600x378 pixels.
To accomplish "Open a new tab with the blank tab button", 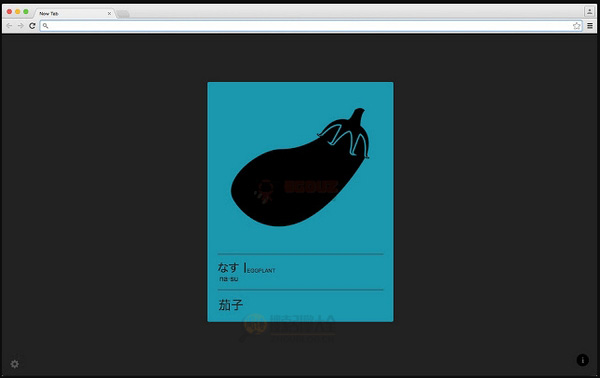I will (x=123, y=14).
